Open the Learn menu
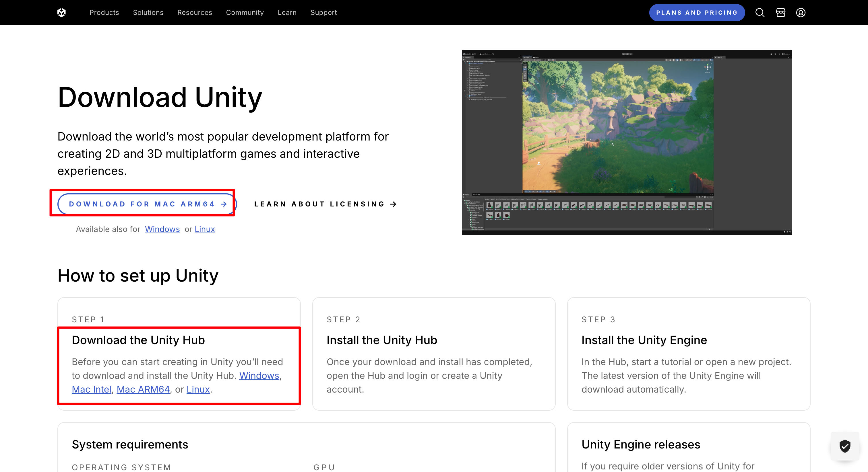868x472 pixels. (287, 12)
